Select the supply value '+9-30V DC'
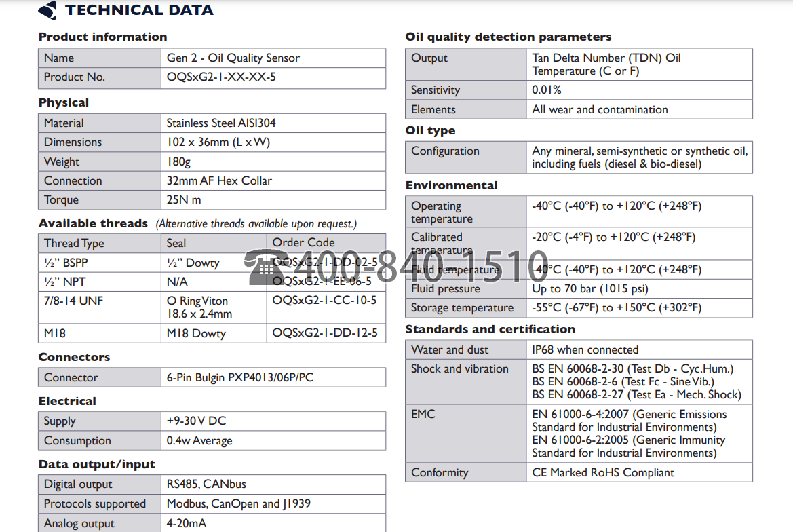Screen dimensions: 793x532 [x=196, y=421]
